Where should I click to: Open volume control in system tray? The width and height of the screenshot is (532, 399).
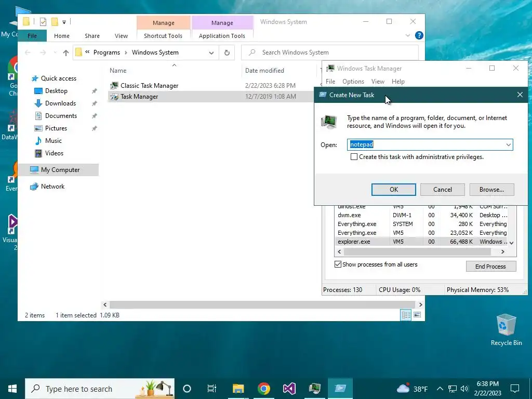pyautogui.click(x=464, y=389)
